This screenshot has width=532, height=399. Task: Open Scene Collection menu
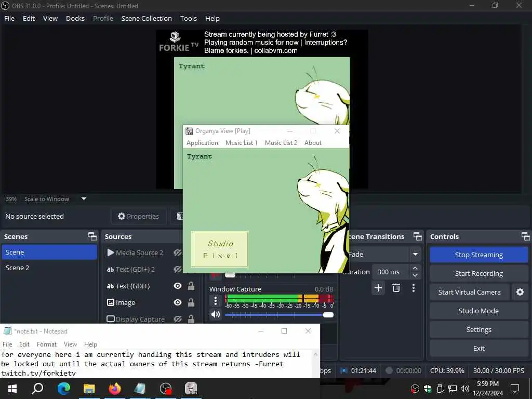coord(147,18)
